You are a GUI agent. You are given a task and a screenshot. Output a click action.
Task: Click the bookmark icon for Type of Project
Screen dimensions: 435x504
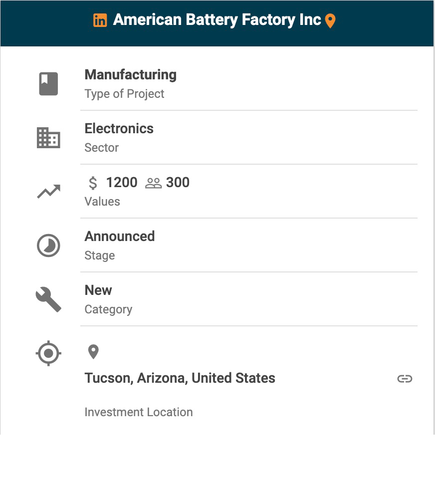tap(48, 84)
